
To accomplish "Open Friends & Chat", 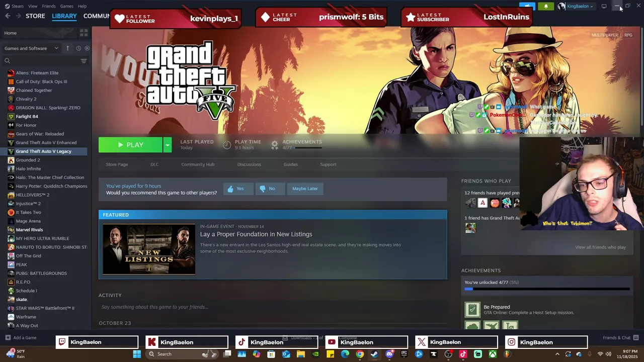I will pyautogui.click(x=621, y=338).
